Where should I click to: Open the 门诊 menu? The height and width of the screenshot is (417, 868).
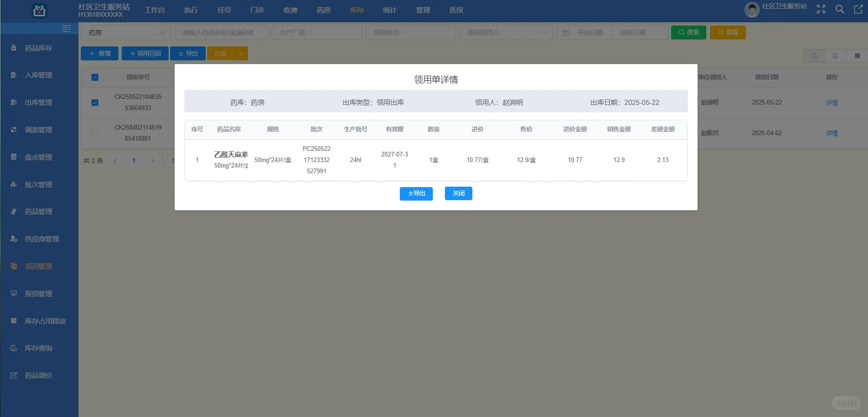(x=257, y=10)
